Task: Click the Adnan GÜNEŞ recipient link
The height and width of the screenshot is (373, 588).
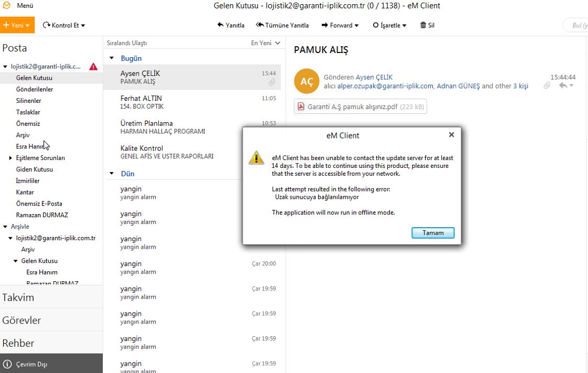Action: (x=458, y=86)
